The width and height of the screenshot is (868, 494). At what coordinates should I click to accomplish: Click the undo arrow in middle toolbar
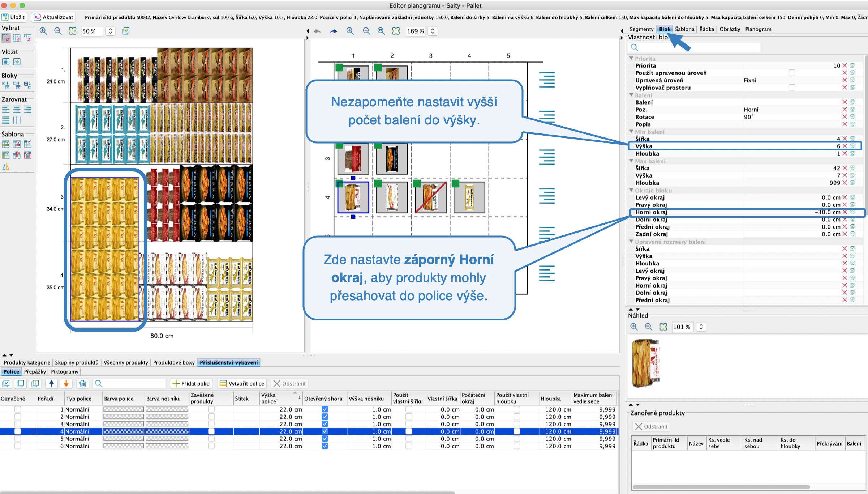[x=317, y=31]
